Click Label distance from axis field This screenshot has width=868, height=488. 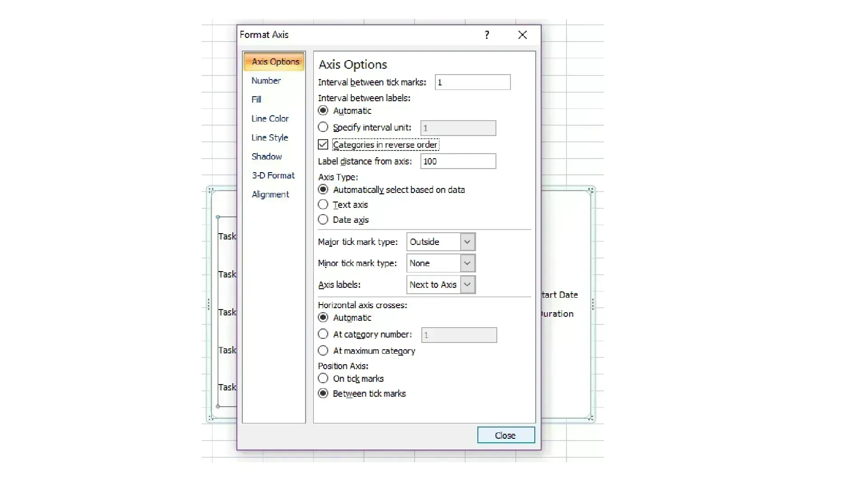(x=458, y=161)
